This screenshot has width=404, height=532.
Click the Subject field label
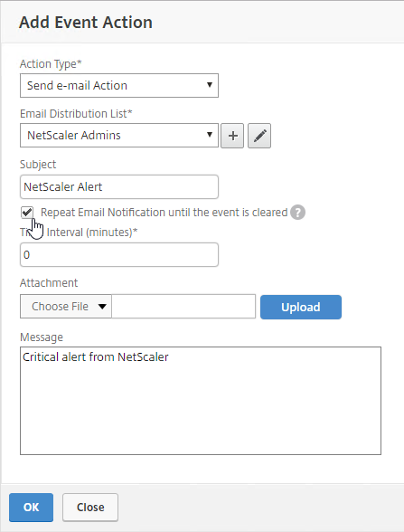click(38, 165)
